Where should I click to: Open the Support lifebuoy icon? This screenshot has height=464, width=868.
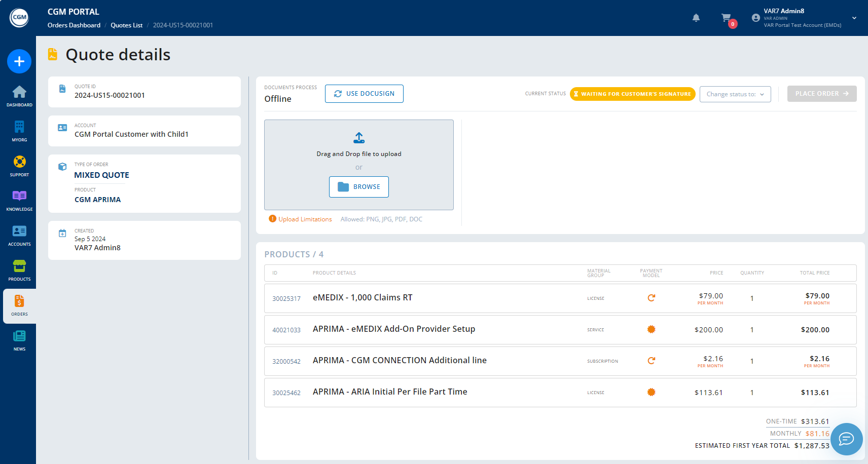(19, 165)
